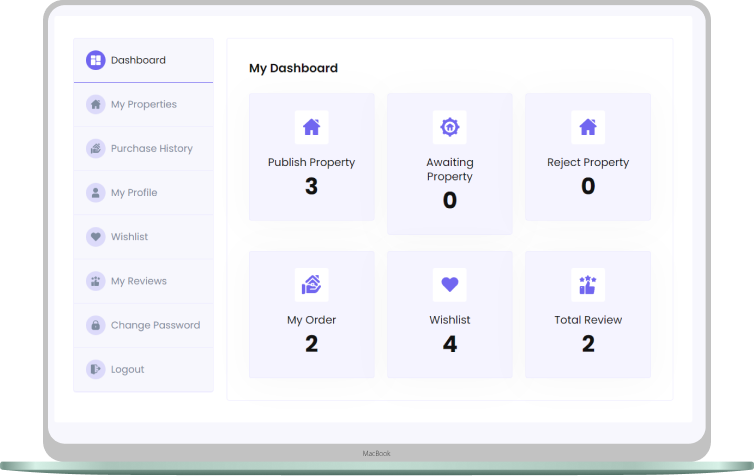Go to Purchase History
This screenshot has width=754, height=476.
point(143,149)
